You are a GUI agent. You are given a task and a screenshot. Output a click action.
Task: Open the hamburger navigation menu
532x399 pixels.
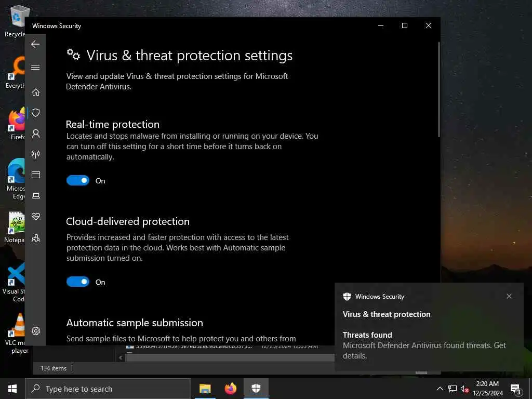point(35,67)
